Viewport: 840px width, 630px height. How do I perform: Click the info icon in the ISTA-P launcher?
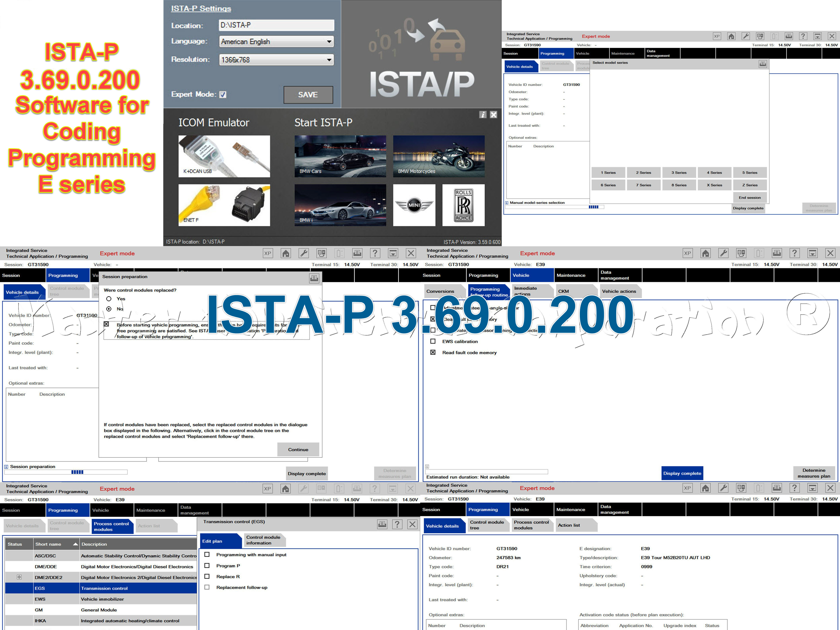pos(483,115)
